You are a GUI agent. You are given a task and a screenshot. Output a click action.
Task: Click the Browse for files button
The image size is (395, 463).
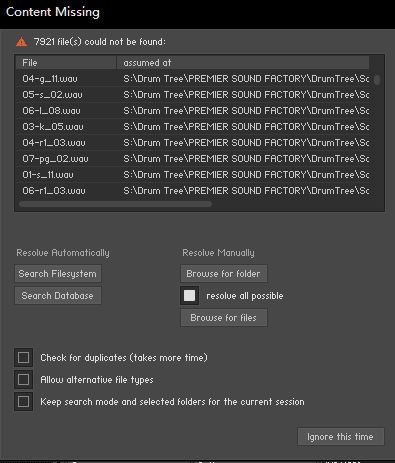pyautogui.click(x=224, y=318)
